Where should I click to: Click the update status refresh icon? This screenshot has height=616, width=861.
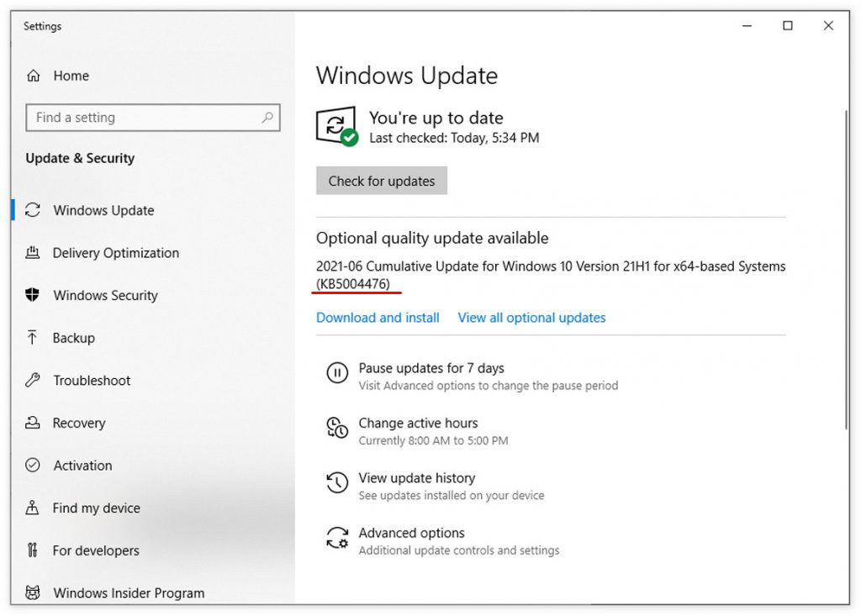click(336, 127)
